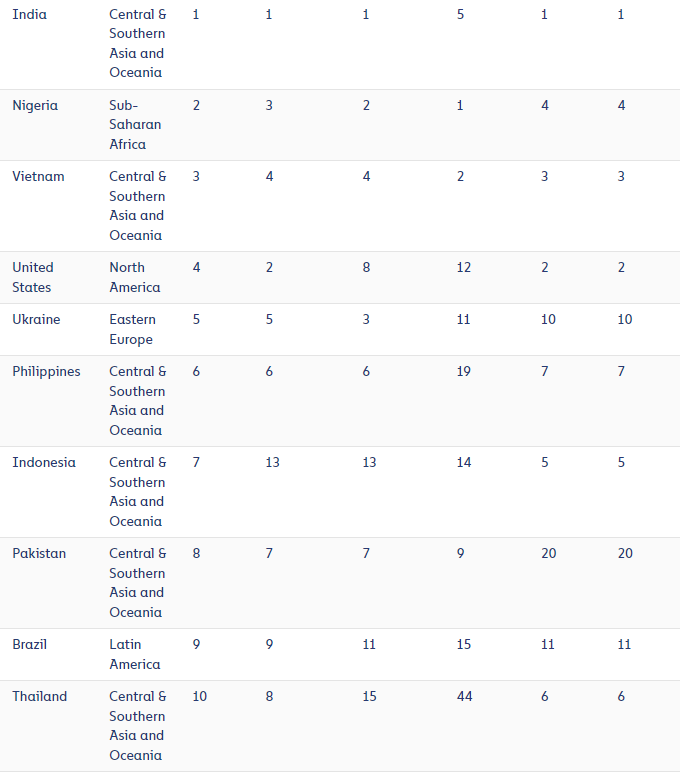This screenshot has width=680, height=774.
Task: Click Latin America region cell
Action: 135,654
